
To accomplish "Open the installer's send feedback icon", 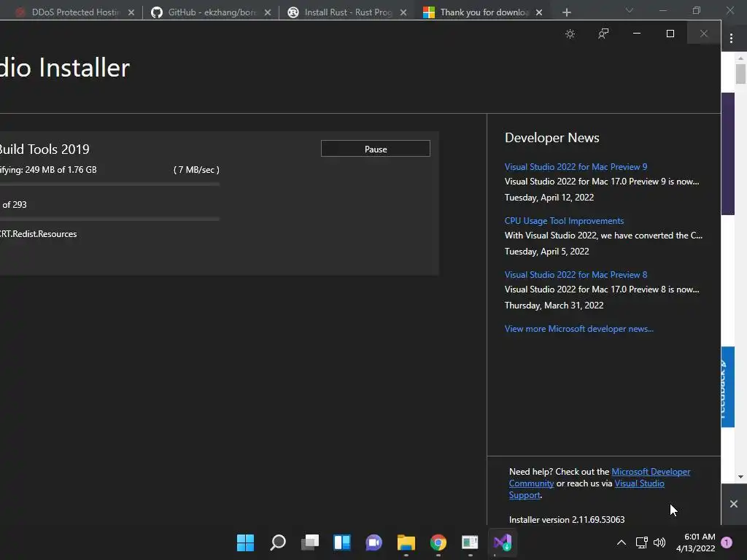I will [x=603, y=34].
